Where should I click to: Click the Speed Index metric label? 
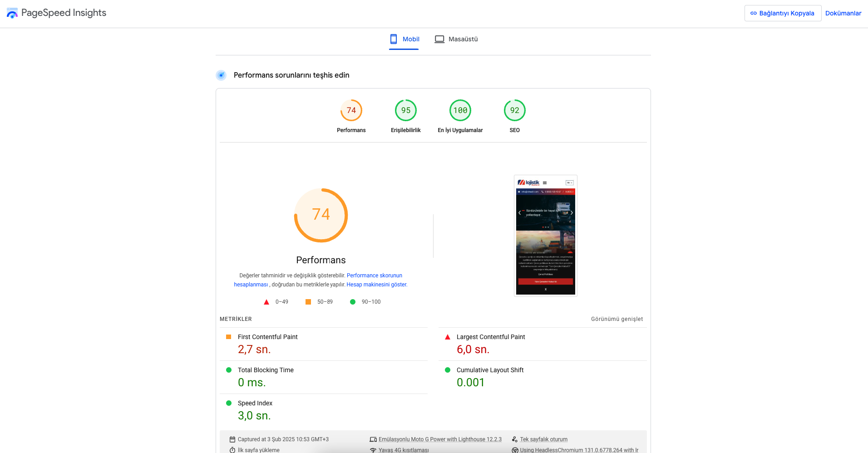coord(255,403)
